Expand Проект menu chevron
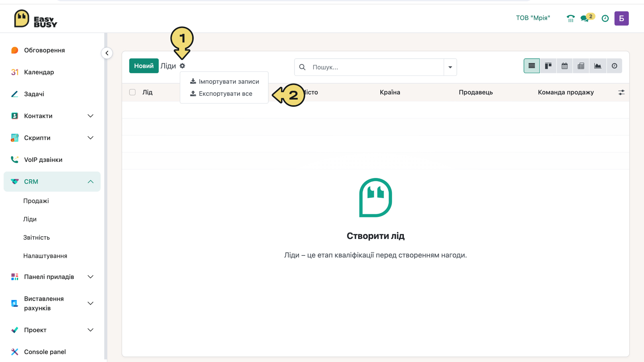The image size is (644, 362). [91, 330]
